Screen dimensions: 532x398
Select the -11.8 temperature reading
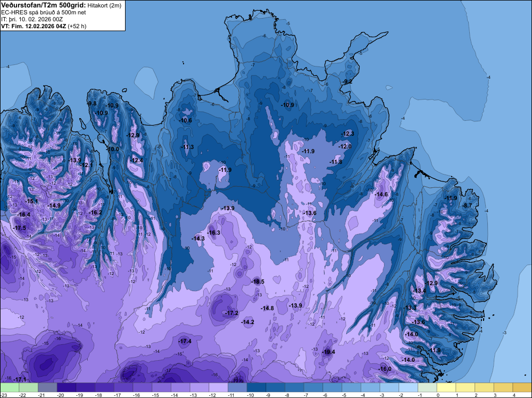click(x=336, y=162)
